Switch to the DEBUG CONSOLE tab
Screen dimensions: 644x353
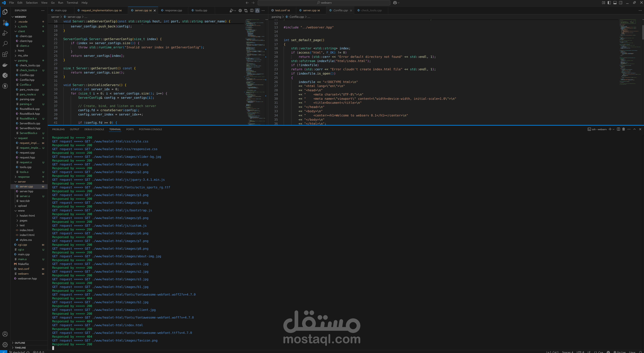[94, 129]
